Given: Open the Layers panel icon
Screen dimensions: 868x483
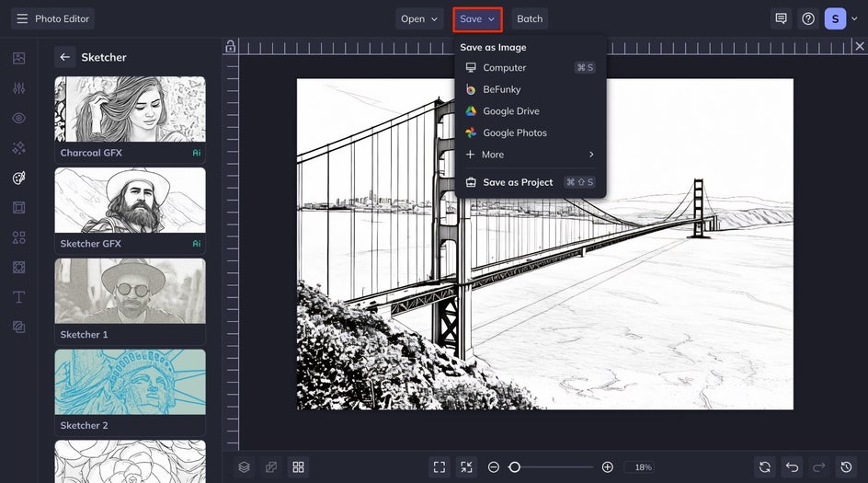Looking at the screenshot, I should [x=245, y=467].
